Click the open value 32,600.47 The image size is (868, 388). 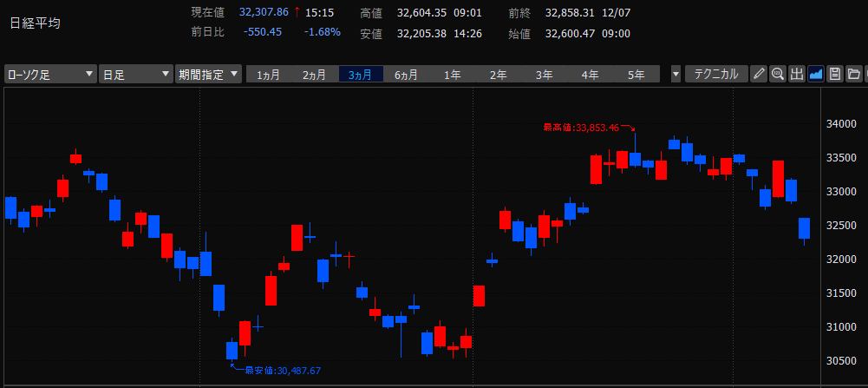coord(571,34)
